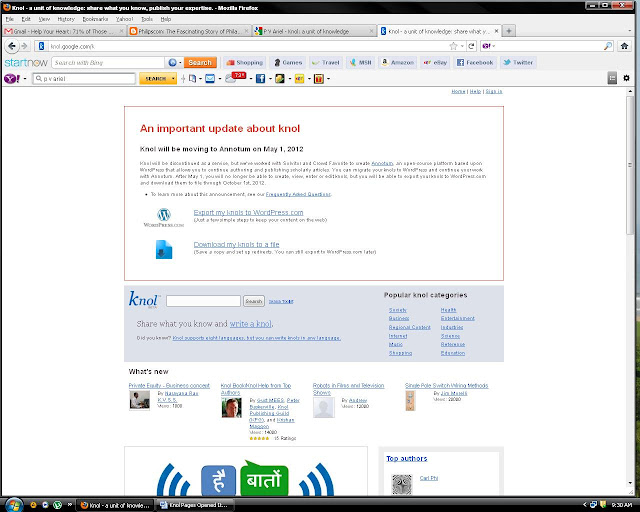Open the Windows Start orb
The width and height of the screenshot is (640, 512).
(x=14, y=505)
